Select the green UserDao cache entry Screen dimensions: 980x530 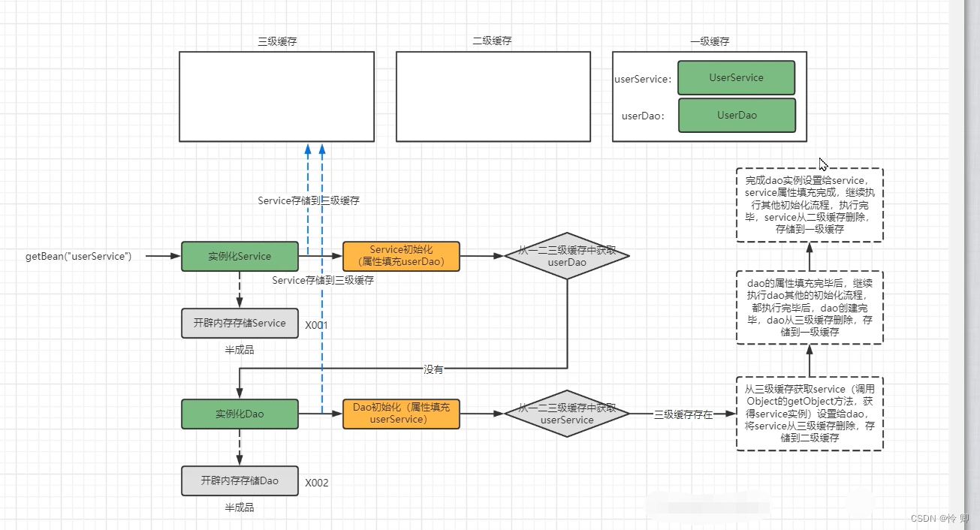pos(736,115)
